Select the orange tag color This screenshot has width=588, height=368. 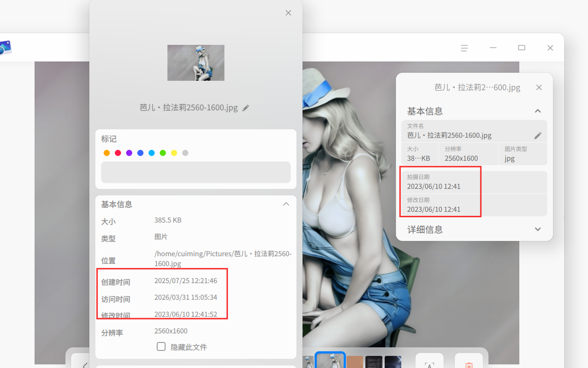pyautogui.click(x=107, y=153)
